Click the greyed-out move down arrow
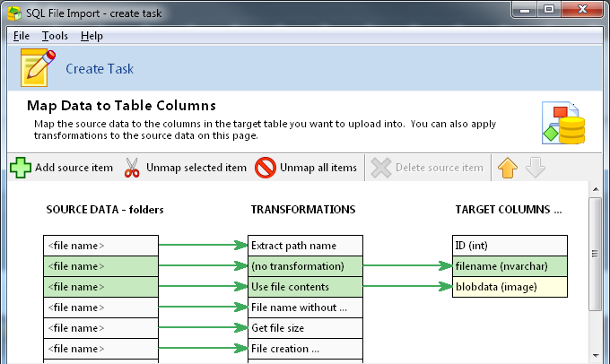The height and width of the screenshot is (364, 610). pyautogui.click(x=534, y=168)
